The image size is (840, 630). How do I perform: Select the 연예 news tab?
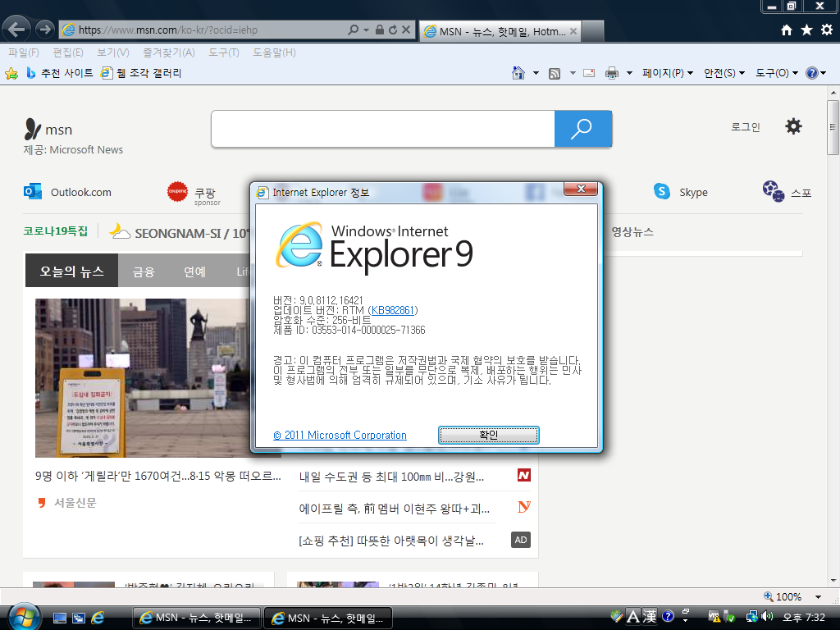[195, 271]
